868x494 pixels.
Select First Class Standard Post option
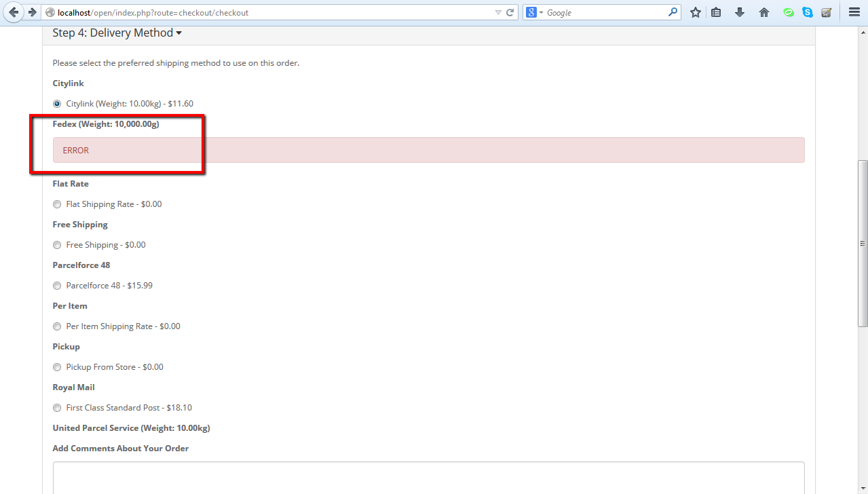click(57, 408)
